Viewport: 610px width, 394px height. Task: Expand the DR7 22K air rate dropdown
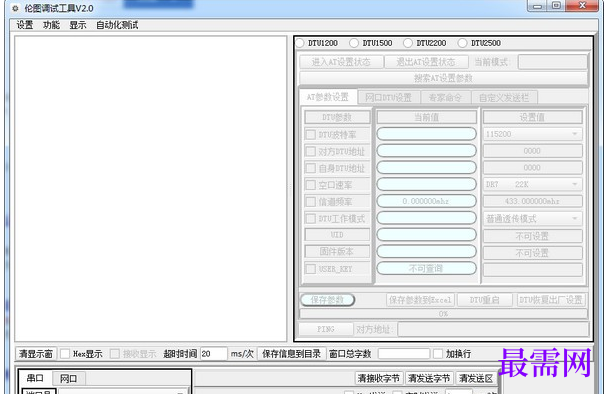pos(575,184)
